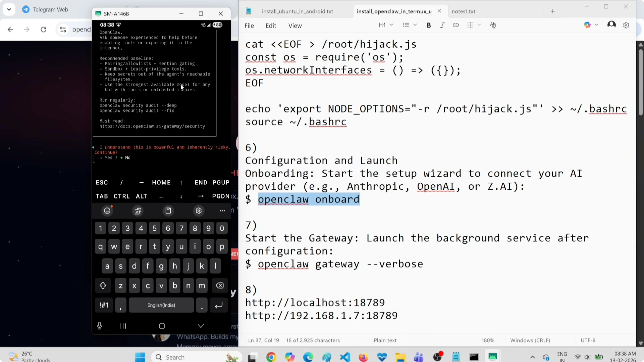The image size is (644, 362).
Task: Insert a table from the toolbar
Action: [470, 25]
